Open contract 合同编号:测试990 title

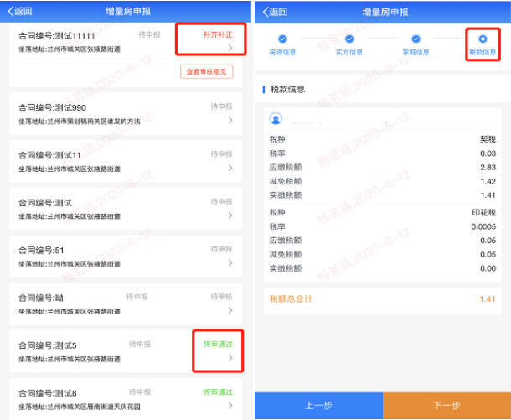pos(52,108)
